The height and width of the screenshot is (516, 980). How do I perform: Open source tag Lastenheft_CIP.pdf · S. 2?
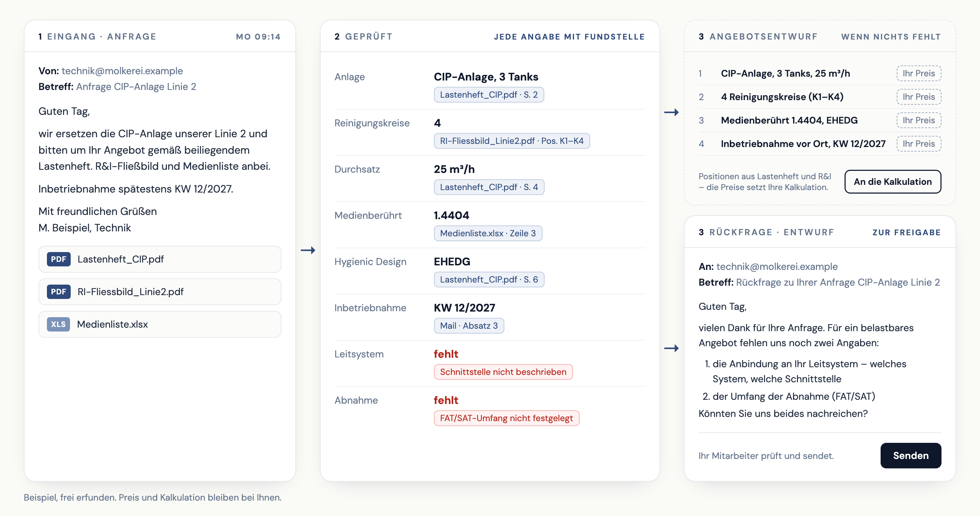(489, 95)
